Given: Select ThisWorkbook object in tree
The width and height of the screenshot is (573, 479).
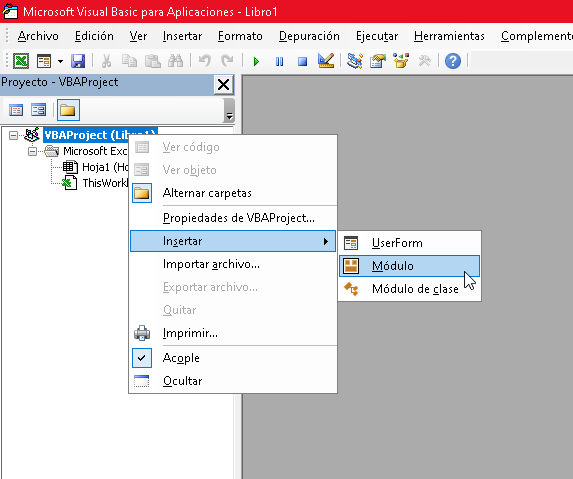Looking at the screenshot, I should (106, 183).
